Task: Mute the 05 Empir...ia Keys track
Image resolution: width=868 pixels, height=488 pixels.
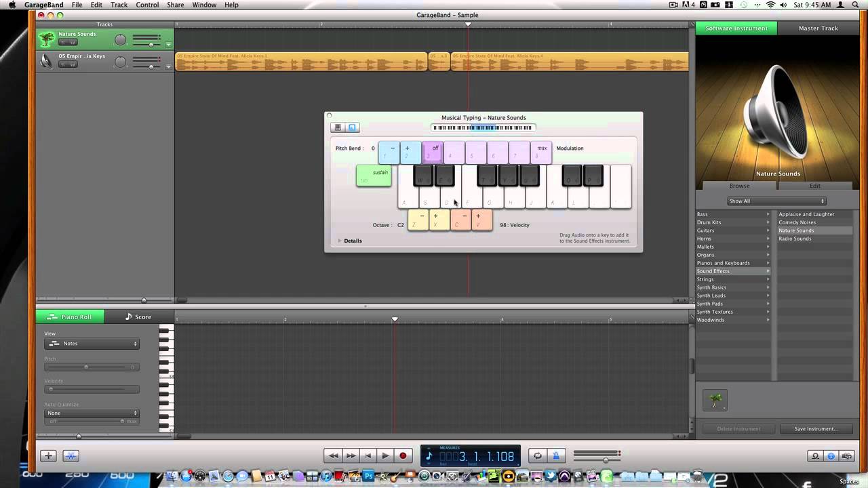Action: [63, 65]
